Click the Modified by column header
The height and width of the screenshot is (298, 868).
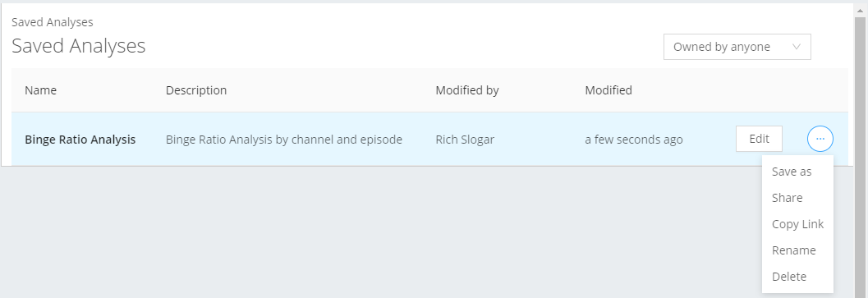tap(467, 90)
